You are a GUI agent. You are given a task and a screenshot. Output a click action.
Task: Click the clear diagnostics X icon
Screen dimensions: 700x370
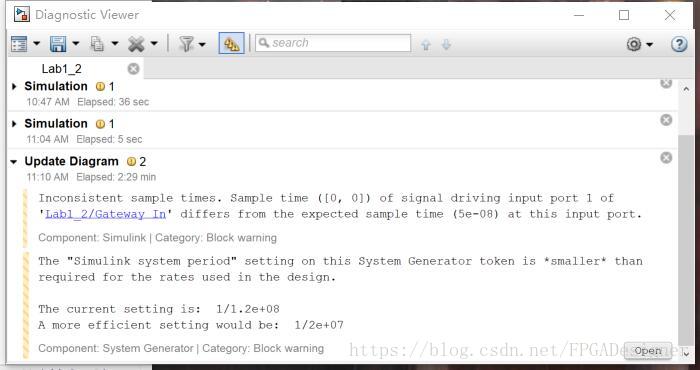(x=136, y=44)
